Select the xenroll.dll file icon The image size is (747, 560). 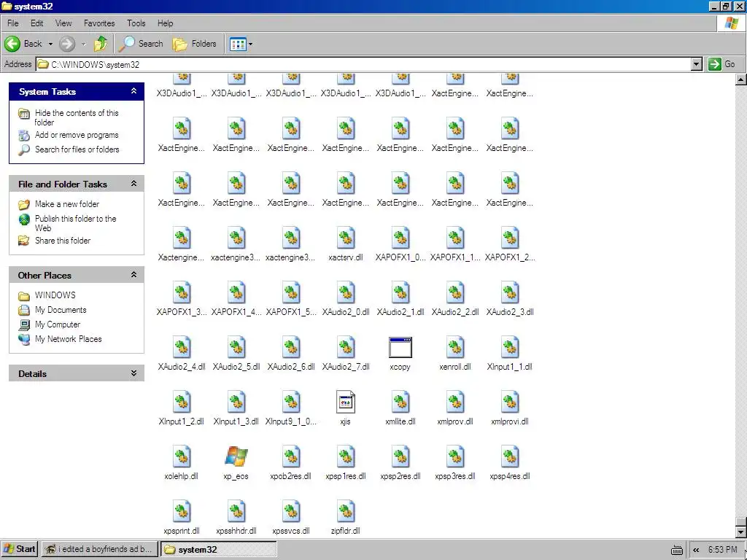[x=455, y=348]
